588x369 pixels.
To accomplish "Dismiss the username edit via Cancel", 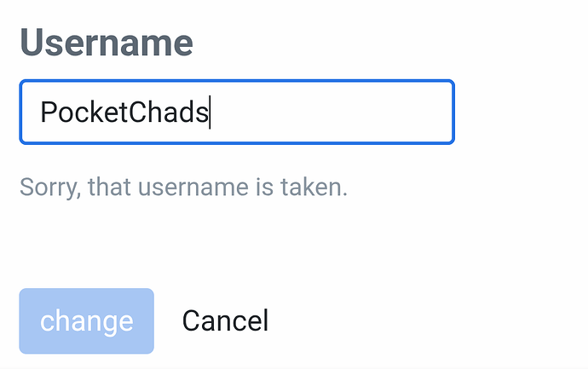I will [x=225, y=321].
